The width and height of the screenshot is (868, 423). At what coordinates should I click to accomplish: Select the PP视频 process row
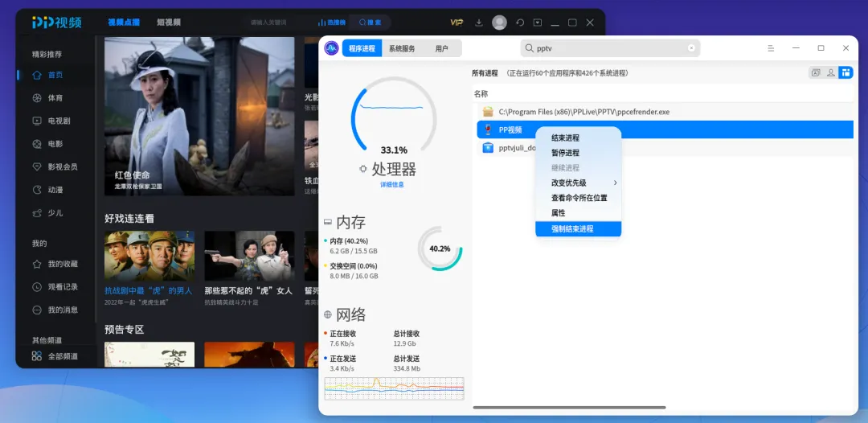pos(665,129)
